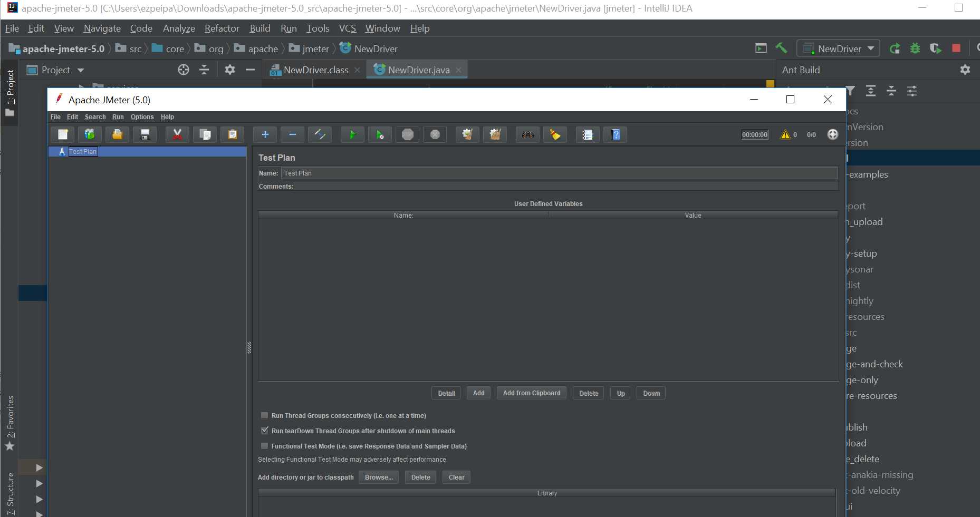Click the Cut scissors icon in JMeter
980x517 pixels.
point(177,134)
